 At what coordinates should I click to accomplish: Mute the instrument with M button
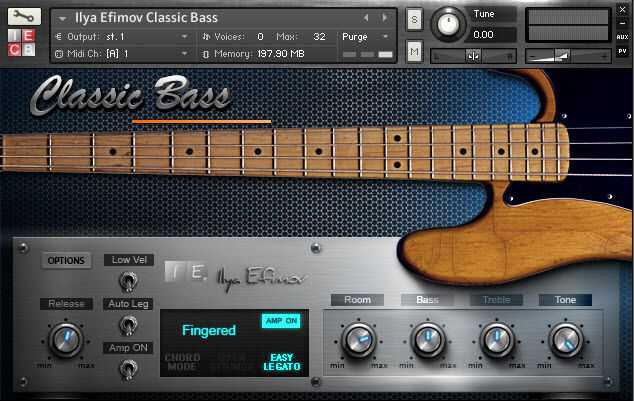point(414,51)
